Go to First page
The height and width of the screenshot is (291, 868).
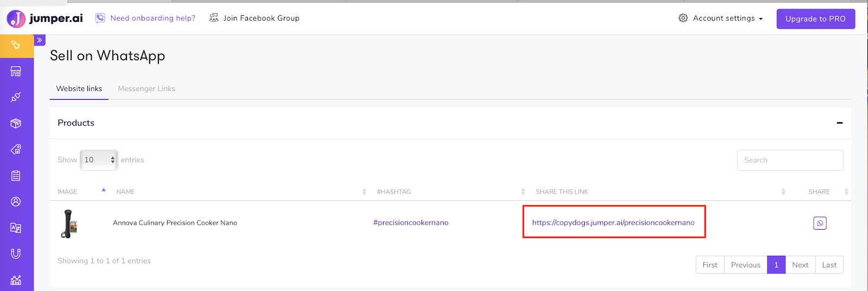710,265
